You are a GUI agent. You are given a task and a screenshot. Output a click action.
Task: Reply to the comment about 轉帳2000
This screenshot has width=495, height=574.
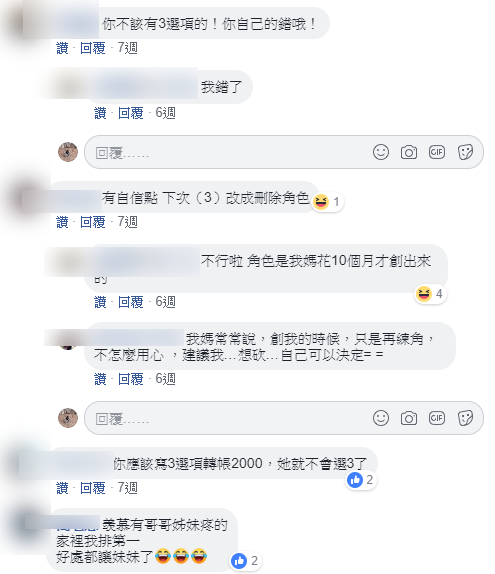coord(93,488)
